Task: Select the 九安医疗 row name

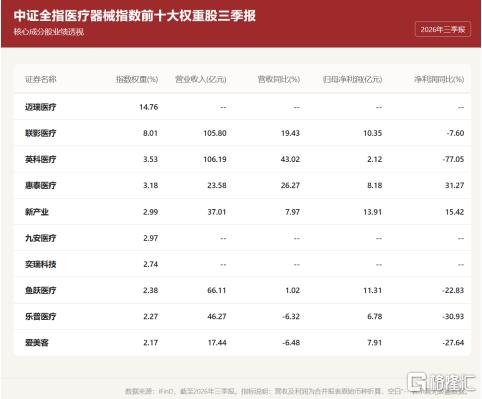Action: click(x=41, y=238)
